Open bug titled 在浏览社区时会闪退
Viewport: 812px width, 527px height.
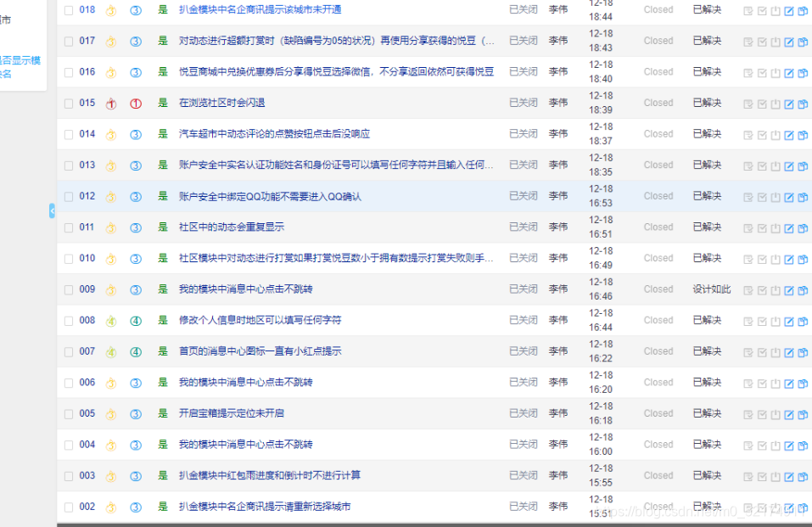click(x=221, y=103)
